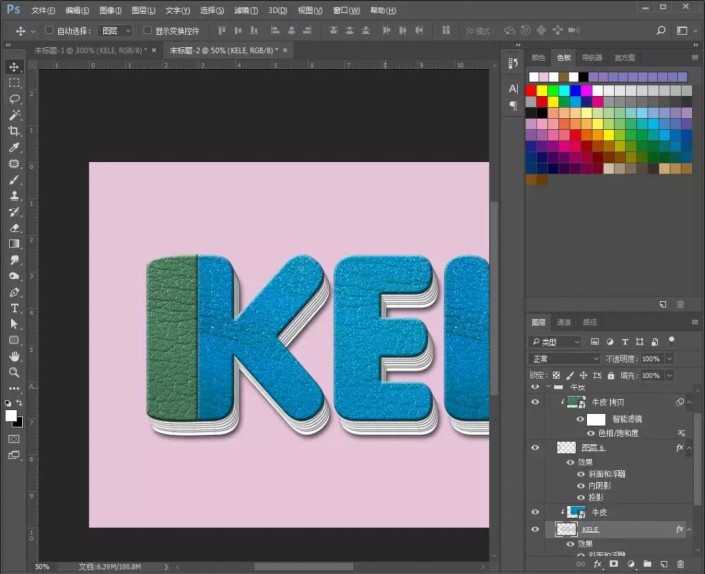Open the 文件 menu

coord(42,9)
